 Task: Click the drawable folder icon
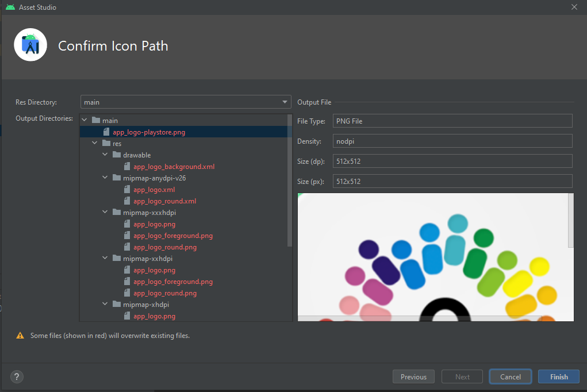tap(117, 155)
